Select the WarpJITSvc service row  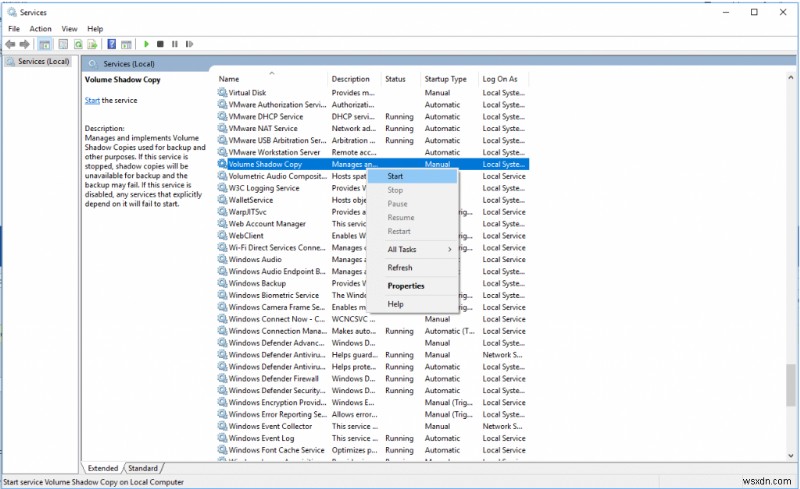pyautogui.click(x=372, y=212)
